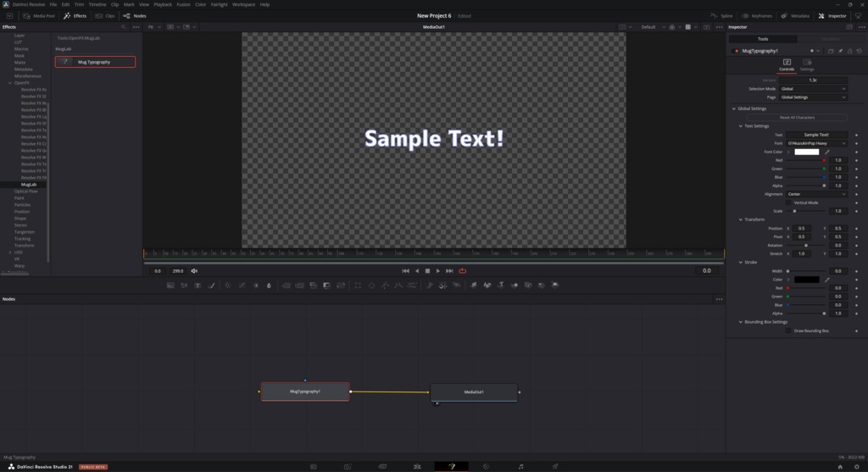Toggle the Metadata panel
The width and height of the screenshot is (868, 472).
(x=795, y=16)
